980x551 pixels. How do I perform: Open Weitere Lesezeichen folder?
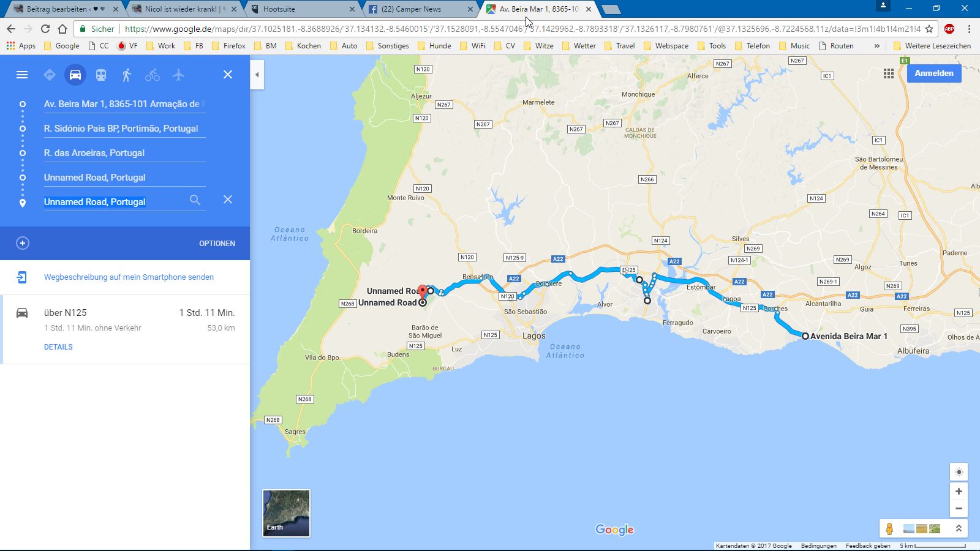[x=932, y=46]
